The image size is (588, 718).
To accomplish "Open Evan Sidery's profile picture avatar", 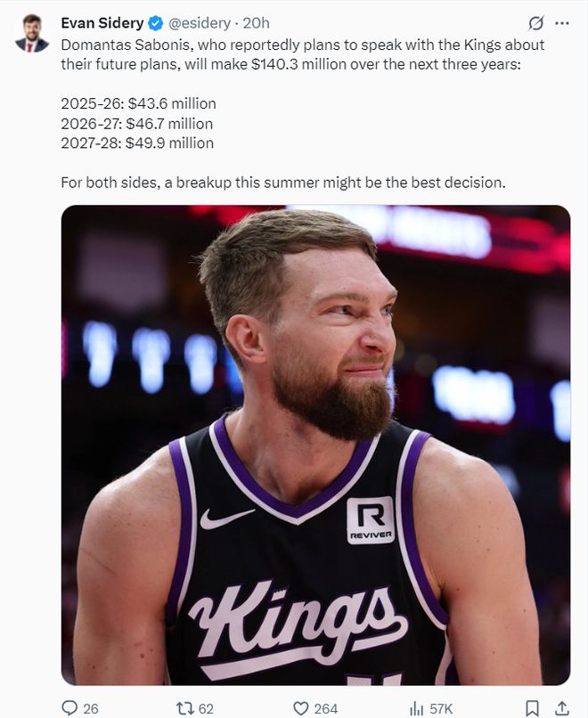I will 31,32.
